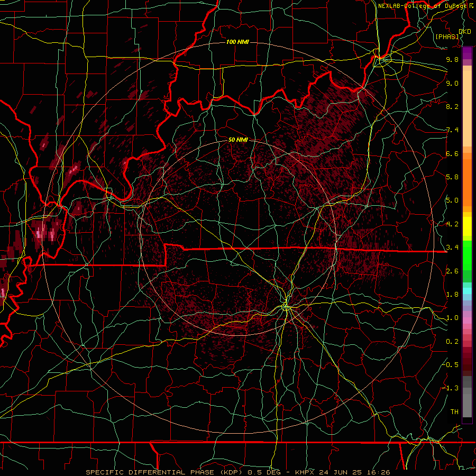Click the purple band atop the color bar

coord(467,53)
